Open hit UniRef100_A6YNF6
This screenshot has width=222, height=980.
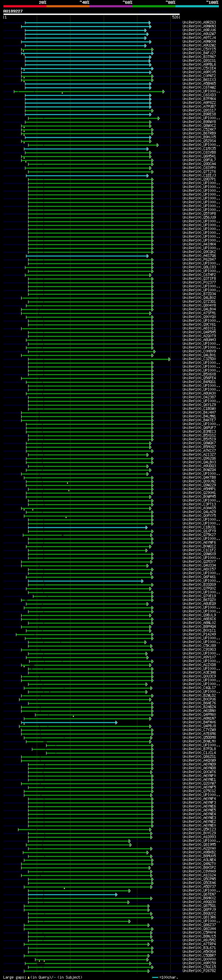click(199, 543)
